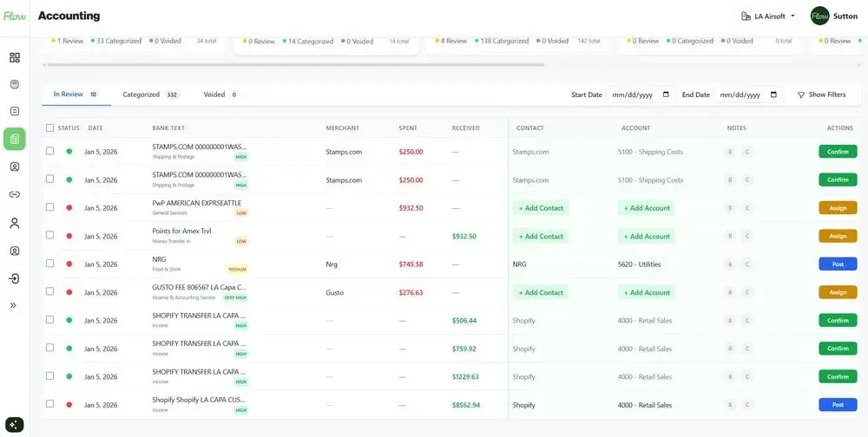
Task: Open the LA Airsoft company dropdown
Action: [x=768, y=16]
